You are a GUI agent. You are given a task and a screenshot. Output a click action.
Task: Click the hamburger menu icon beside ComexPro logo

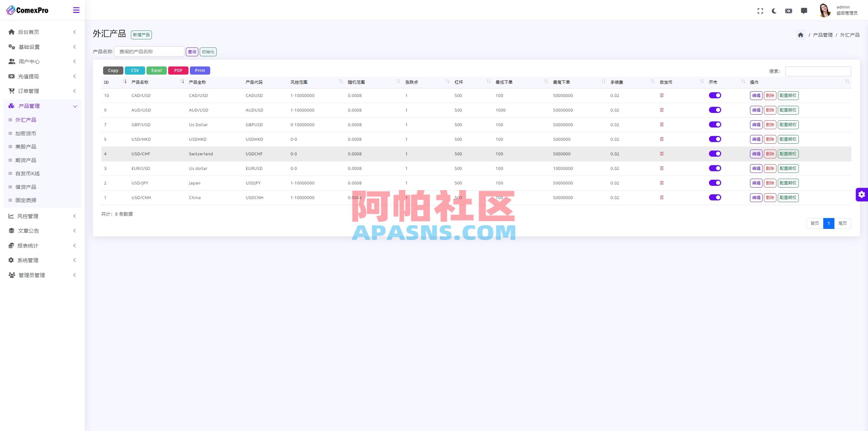(76, 10)
